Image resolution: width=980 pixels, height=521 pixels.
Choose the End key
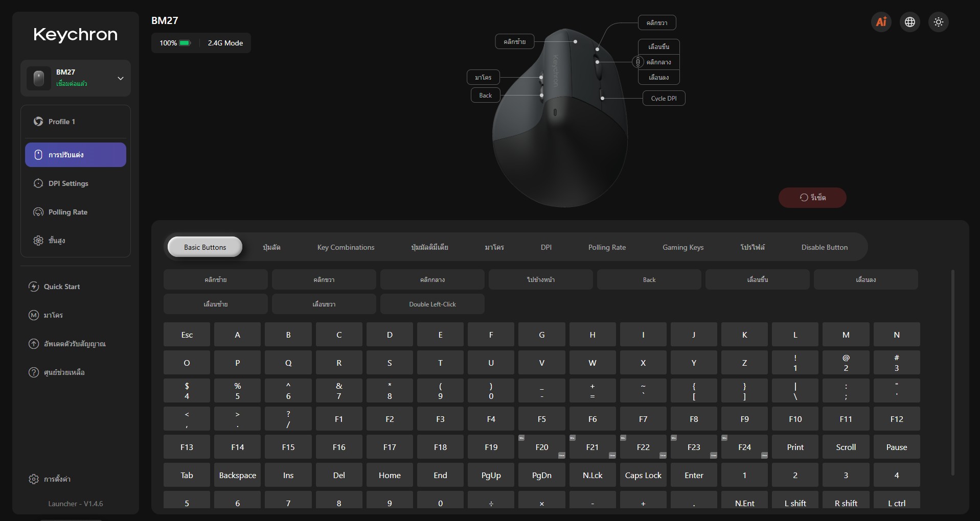(x=440, y=475)
